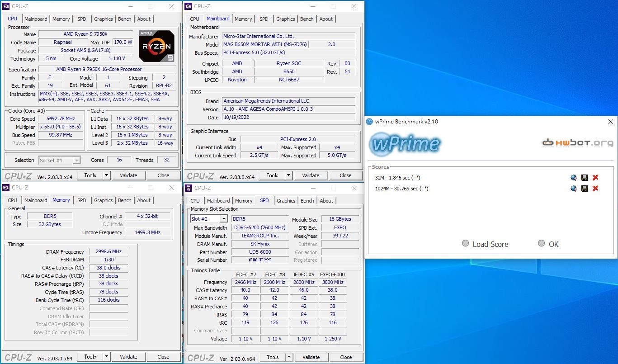Open Graphics tab in Mainboard window
This screenshot has width=618, height=364.
tap(286, 19)
